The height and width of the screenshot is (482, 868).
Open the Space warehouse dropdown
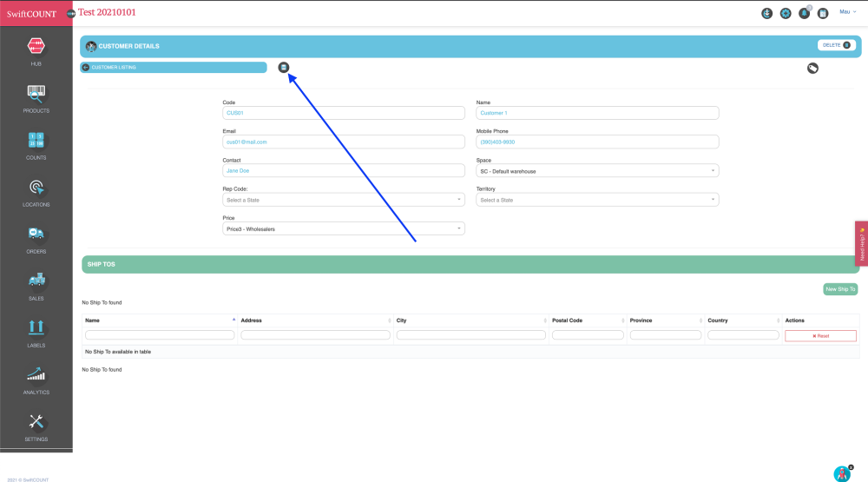pos(597,171)
